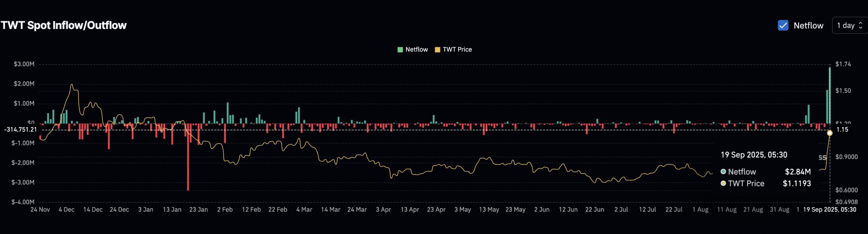This screenshot has width=868, height=234.
Task: Click the 24 Dec date label
Action: click(x=119, y=210)
